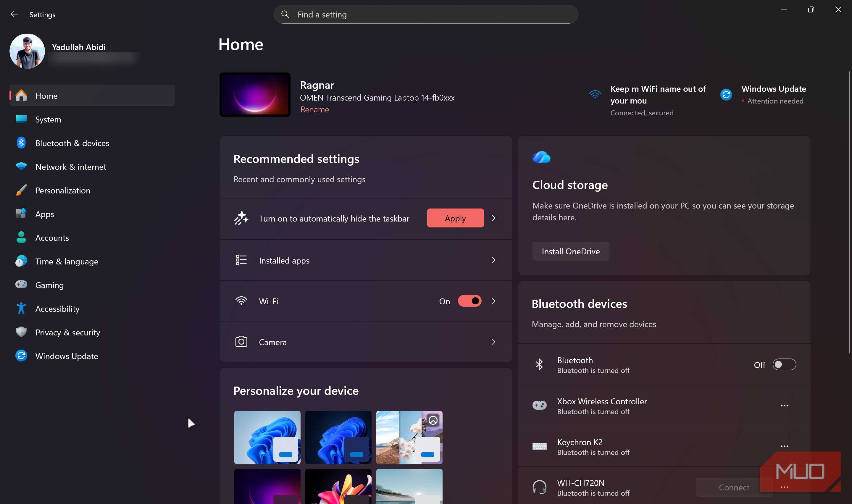Open more options for Xbox Wireless Controller
Image resolution: width=852 pixels, height=504 pixels.
[x=784, y=406]
